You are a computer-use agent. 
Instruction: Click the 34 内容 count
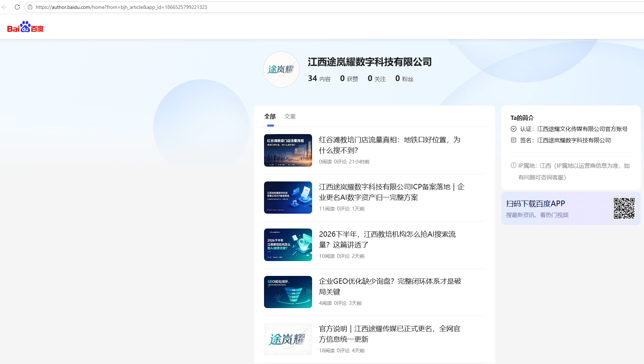pos(319,79)
